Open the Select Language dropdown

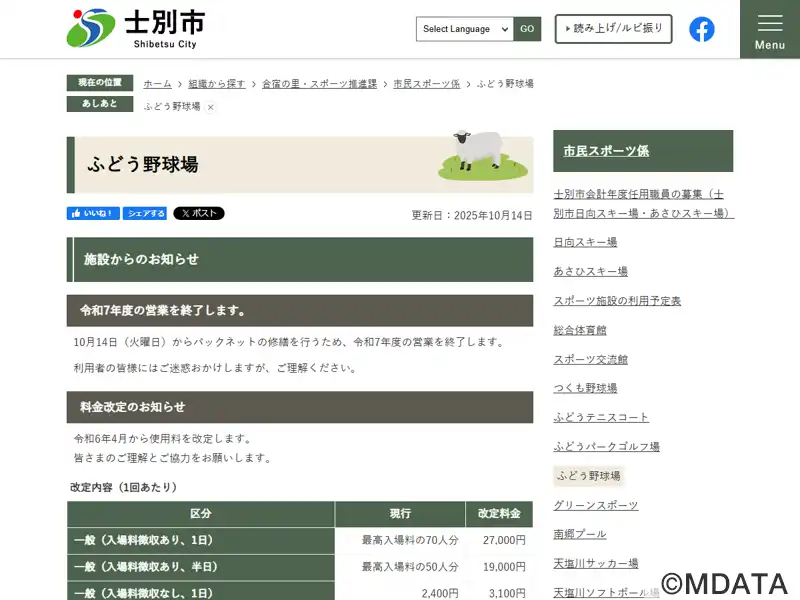pos(465,29)
